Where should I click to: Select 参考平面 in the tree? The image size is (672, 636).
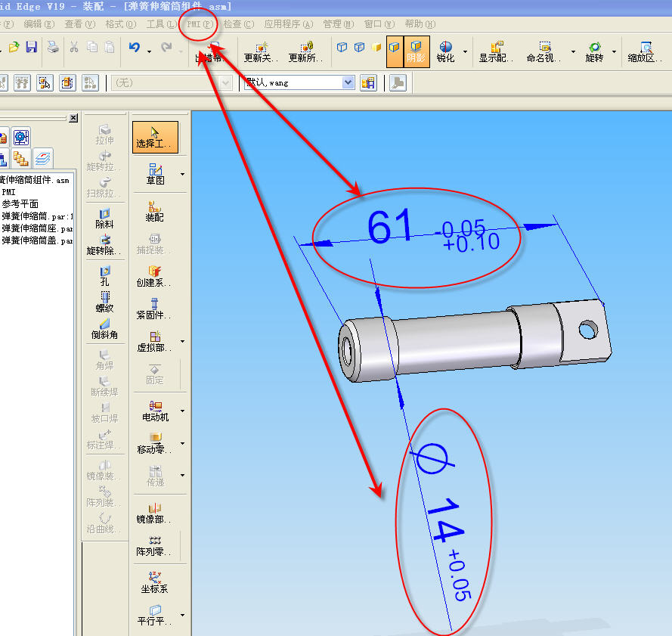tap(20, 204)
